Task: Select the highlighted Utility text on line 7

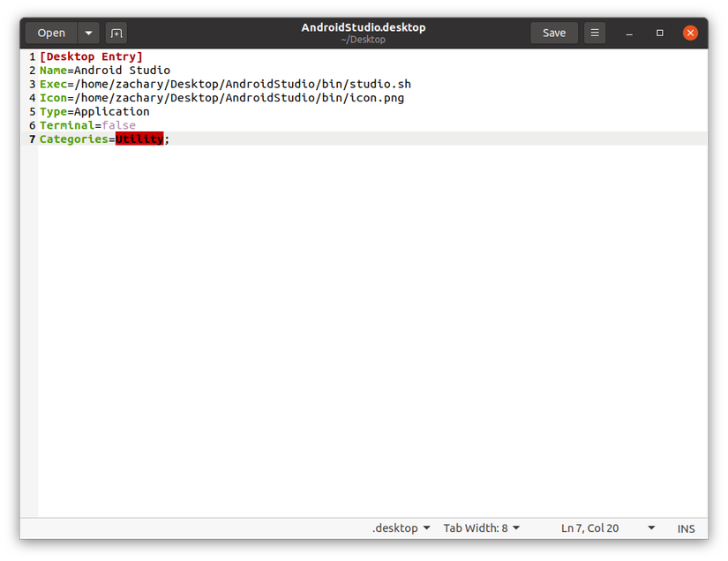Action: point(139,138)
